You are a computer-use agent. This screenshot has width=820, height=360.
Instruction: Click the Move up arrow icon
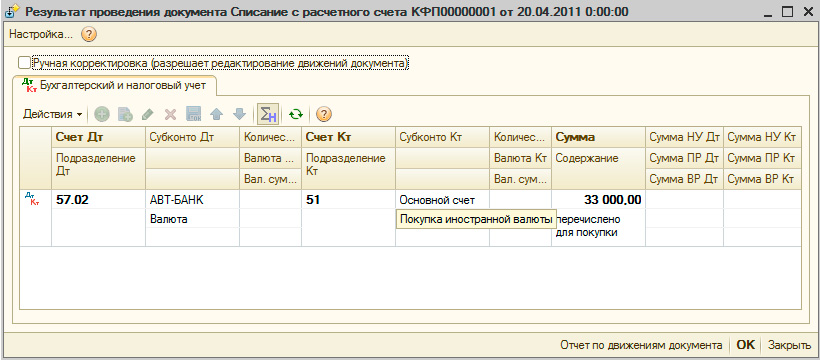pos(216,114)
